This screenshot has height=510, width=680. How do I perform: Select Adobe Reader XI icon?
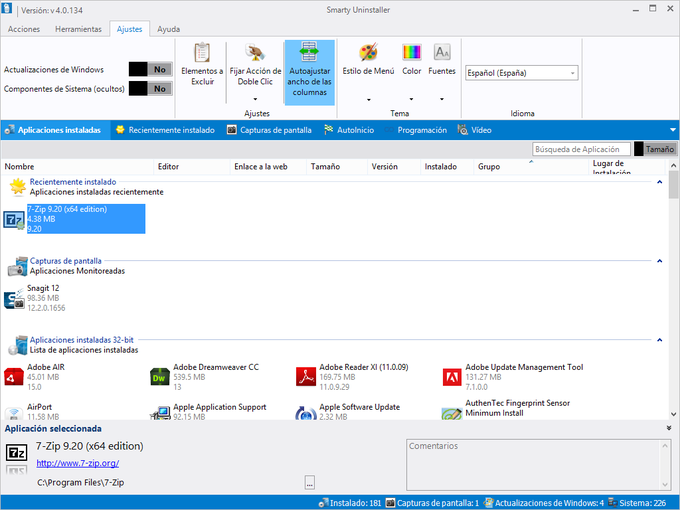click(x=306, y=377)
